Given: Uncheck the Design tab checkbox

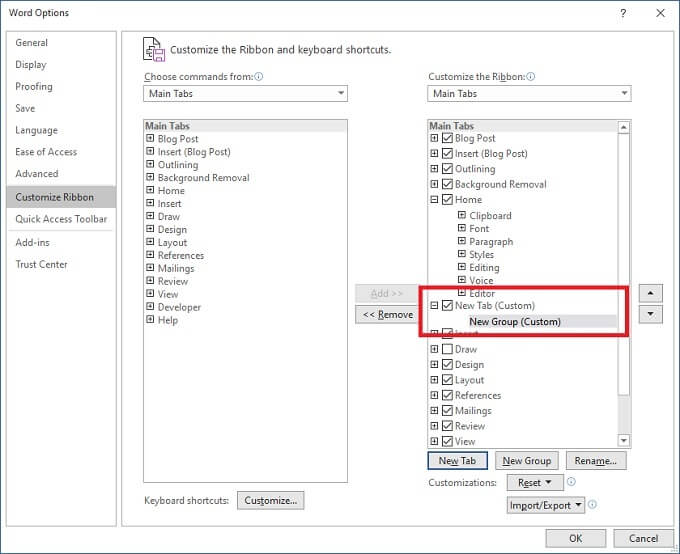Looking at the screenshot, I should [447, 364].
